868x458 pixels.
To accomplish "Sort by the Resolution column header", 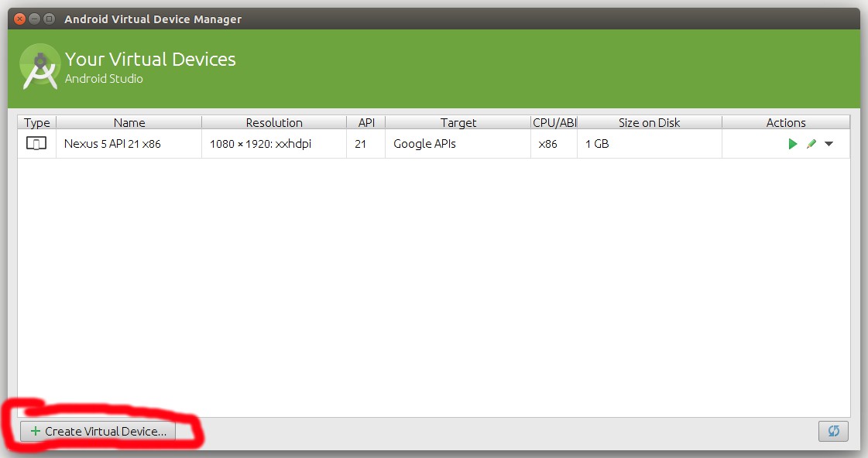I will tap(274, 122).
